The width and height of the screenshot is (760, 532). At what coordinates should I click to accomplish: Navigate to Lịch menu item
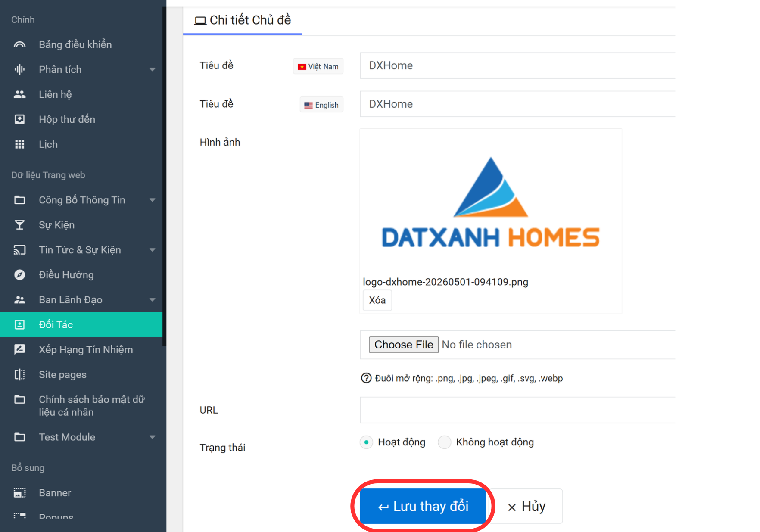(81, 144)
